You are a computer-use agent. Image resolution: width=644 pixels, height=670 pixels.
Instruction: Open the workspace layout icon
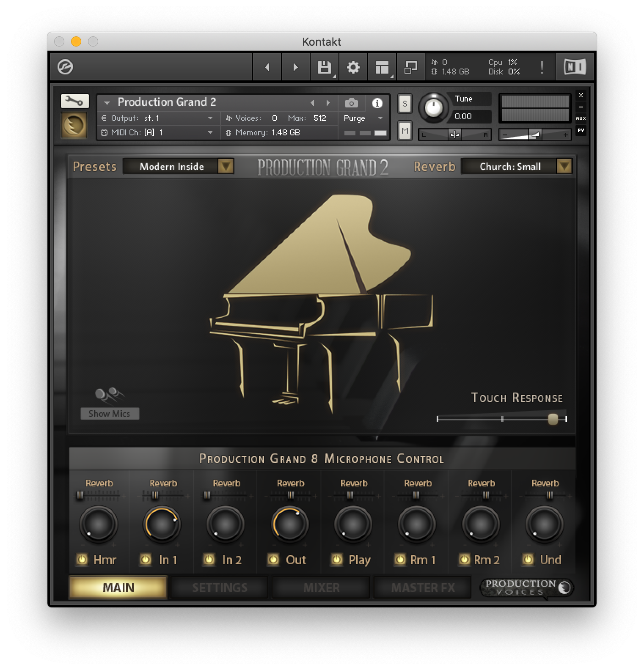pos(382,67)
